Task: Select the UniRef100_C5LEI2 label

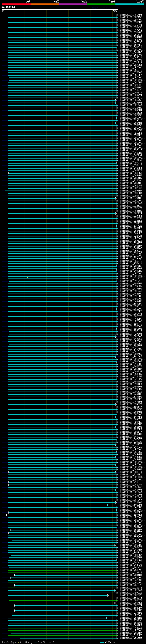Action: coord(131,70)
